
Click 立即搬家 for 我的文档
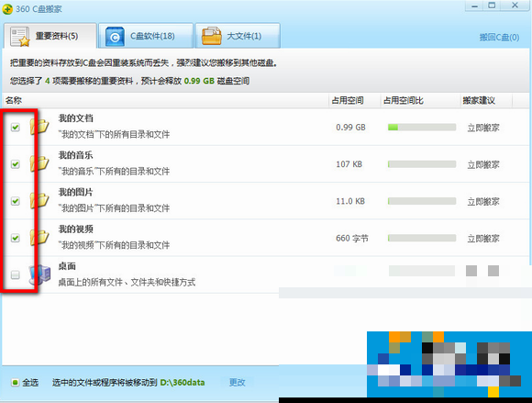(483, 128)
